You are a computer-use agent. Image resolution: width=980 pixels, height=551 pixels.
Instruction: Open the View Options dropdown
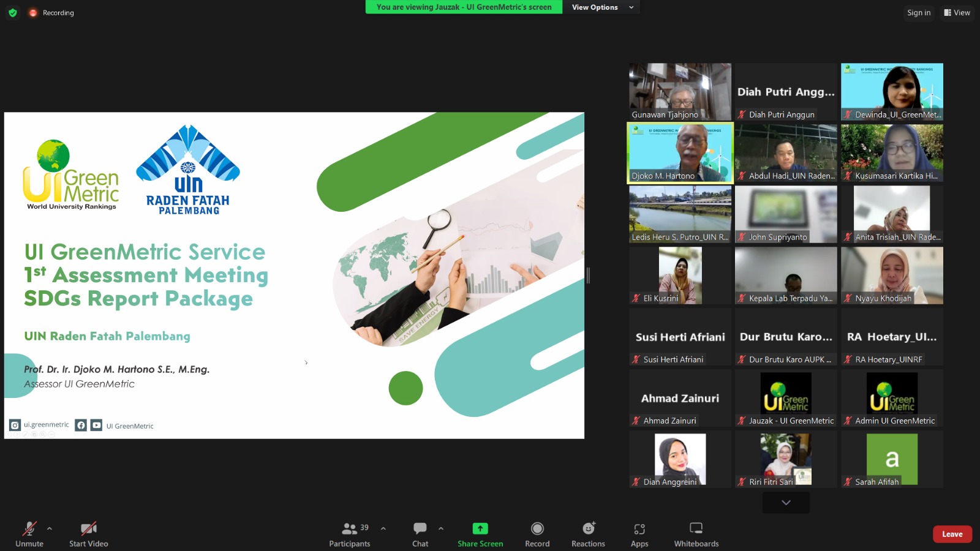(602, 7)
